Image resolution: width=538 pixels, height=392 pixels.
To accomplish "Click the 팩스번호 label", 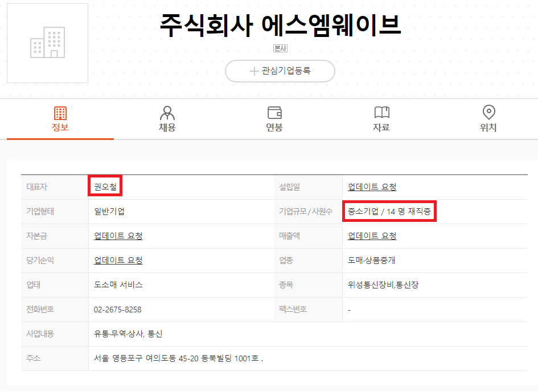I will pyautogui.click(x=293, y=310).
